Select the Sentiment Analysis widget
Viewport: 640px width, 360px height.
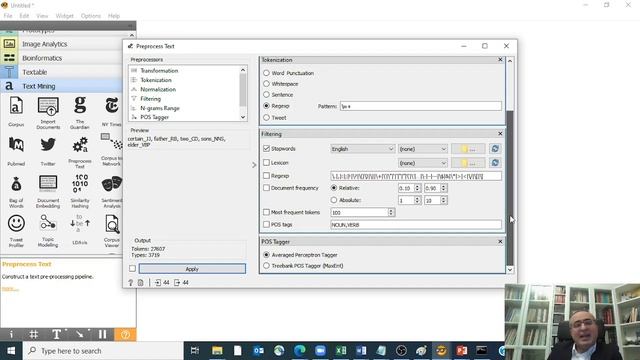click(x=111, y=191)
